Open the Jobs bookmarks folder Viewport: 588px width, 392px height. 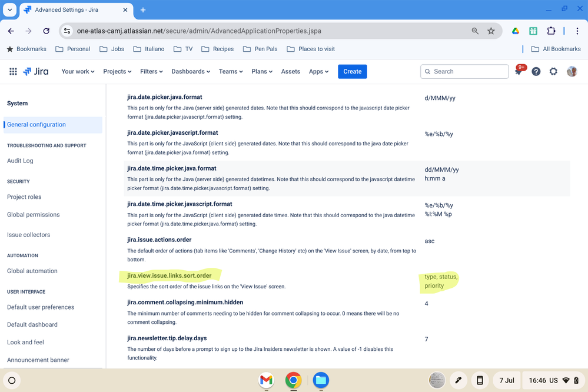[112, 49]
